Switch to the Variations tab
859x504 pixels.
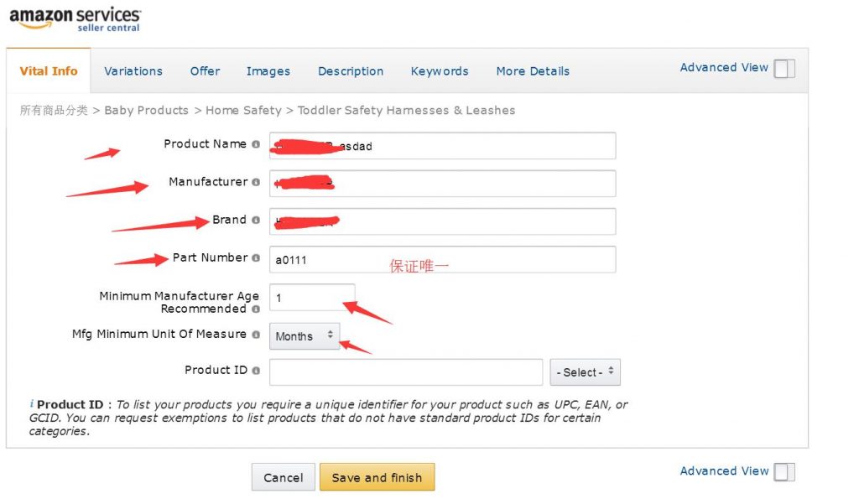tap(133, 71)
